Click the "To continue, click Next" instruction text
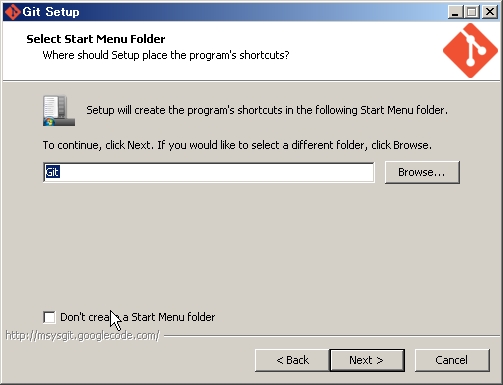Screen dimensions: 503x385 [x=237, y=145]
